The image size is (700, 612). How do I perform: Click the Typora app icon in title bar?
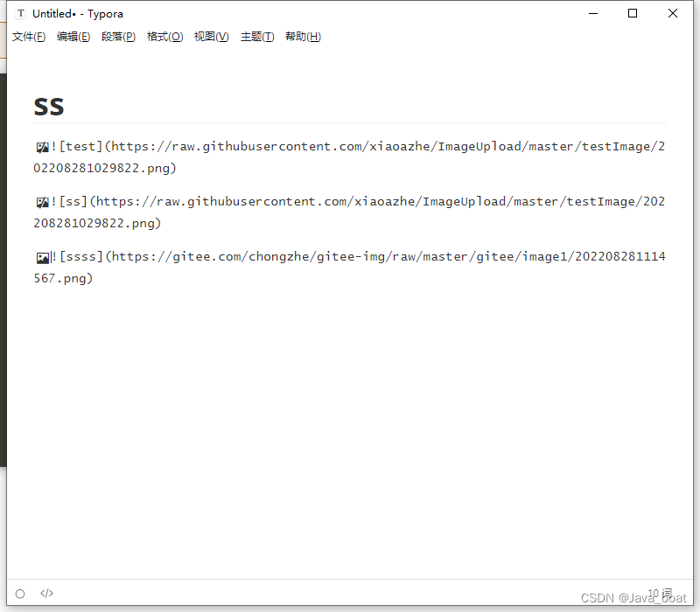pos(20,13)
